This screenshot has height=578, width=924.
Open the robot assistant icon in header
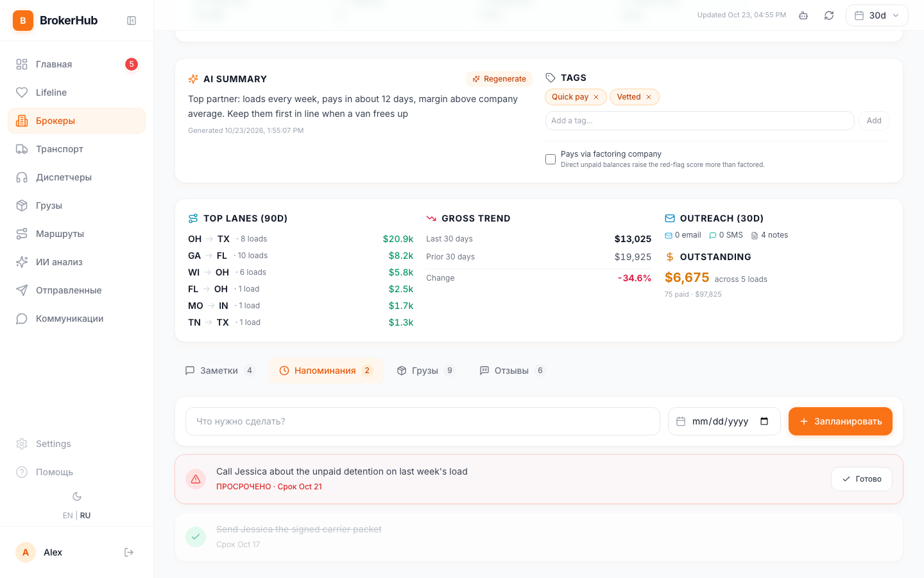click(803, 15)
